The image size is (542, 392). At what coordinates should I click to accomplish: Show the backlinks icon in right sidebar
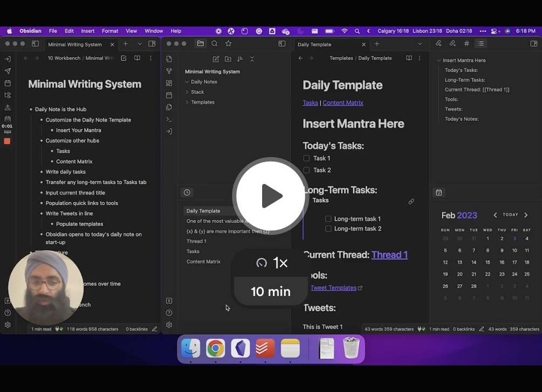438,44
